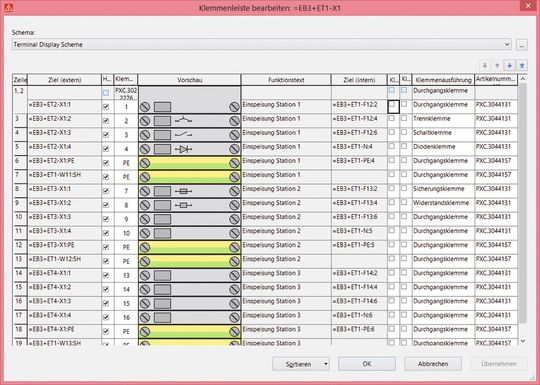Click the blue move-down arrow icon
Screen dimensions: 540x385
click(510, 65)
